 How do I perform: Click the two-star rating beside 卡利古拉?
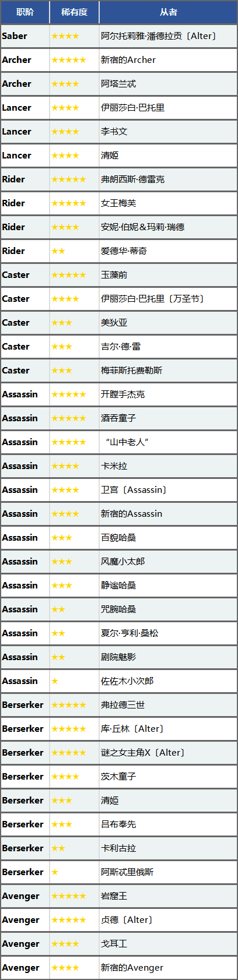point(58,848)
